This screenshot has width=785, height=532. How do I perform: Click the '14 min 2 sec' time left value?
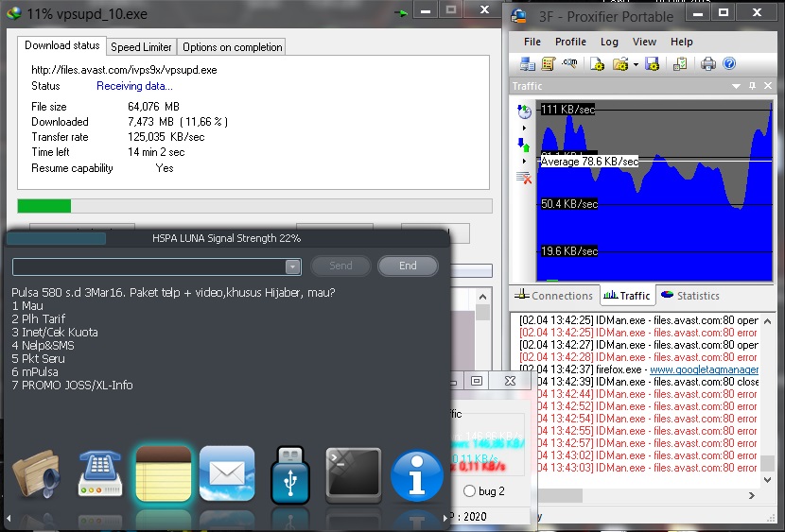(156, 152)
